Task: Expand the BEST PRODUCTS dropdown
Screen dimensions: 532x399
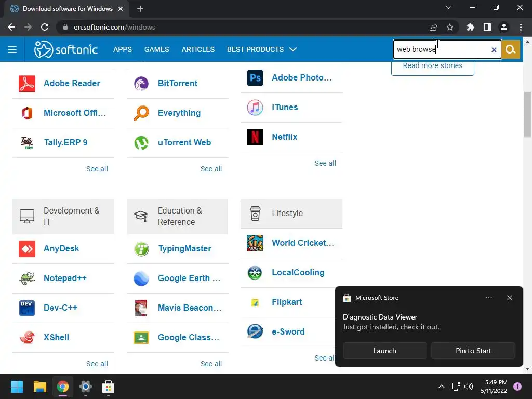Action: pos(262,49)
